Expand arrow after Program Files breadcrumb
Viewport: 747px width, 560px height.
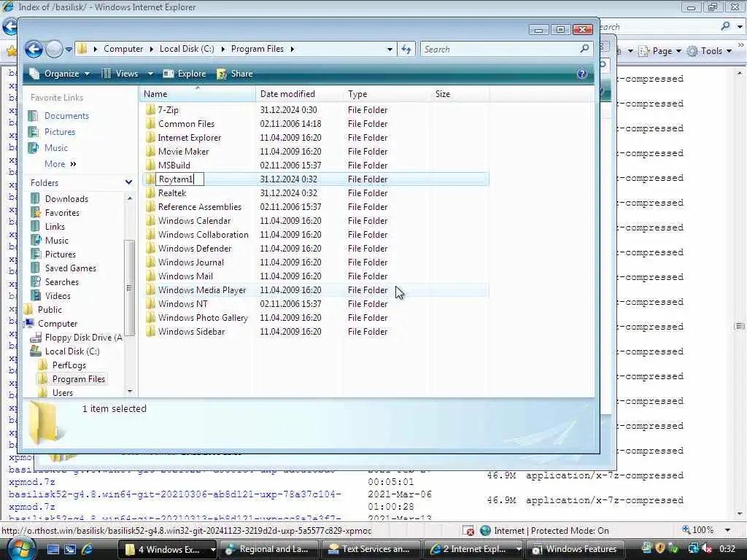point(292,49)
